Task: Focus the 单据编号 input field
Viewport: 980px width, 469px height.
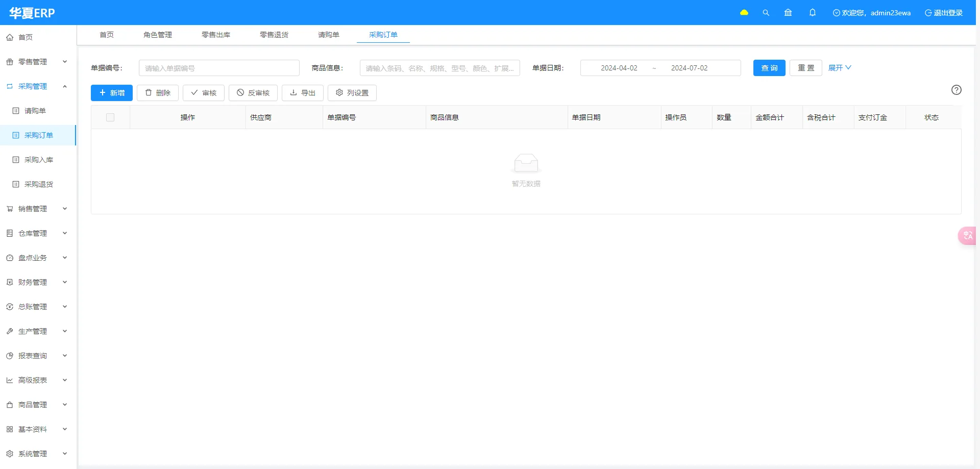Action: tap(219, 68)
